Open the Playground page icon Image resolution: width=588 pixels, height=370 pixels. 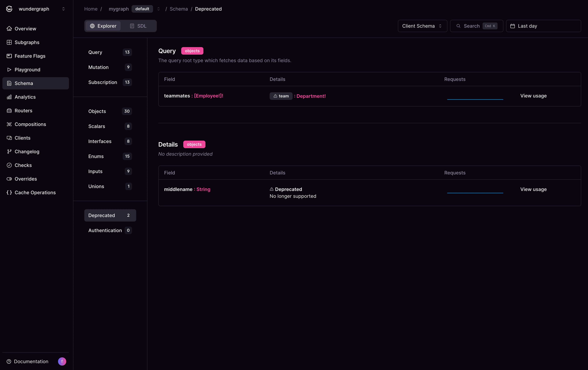click(9, 70)
